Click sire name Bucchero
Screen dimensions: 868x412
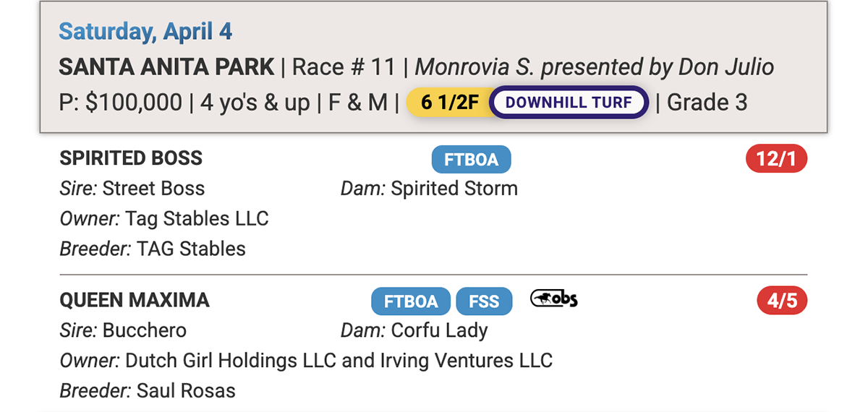145,330
